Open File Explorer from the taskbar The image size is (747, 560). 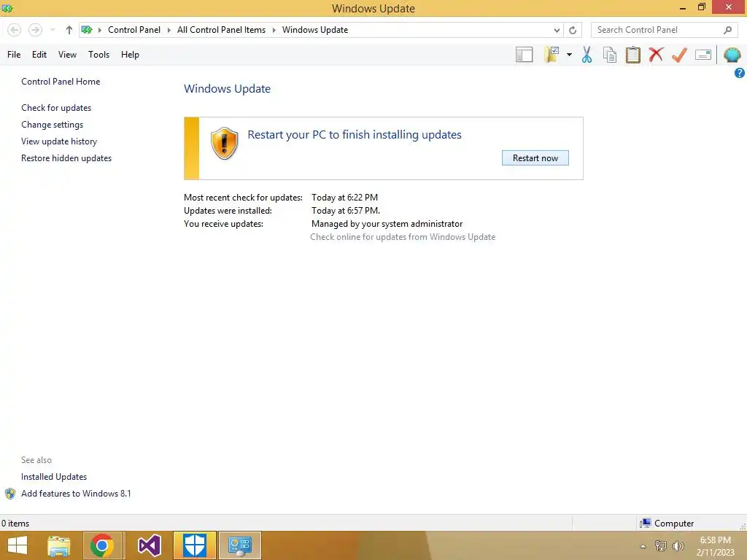[x=58, y=545]
